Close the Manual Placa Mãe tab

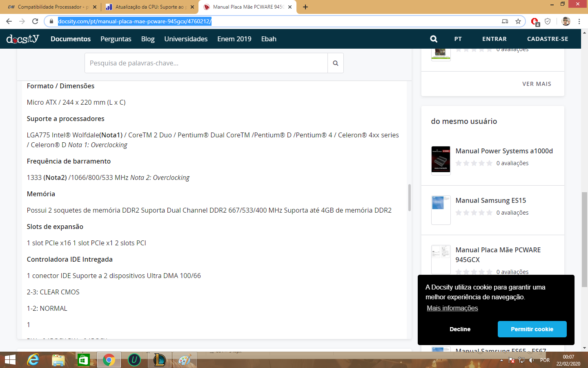290,7
